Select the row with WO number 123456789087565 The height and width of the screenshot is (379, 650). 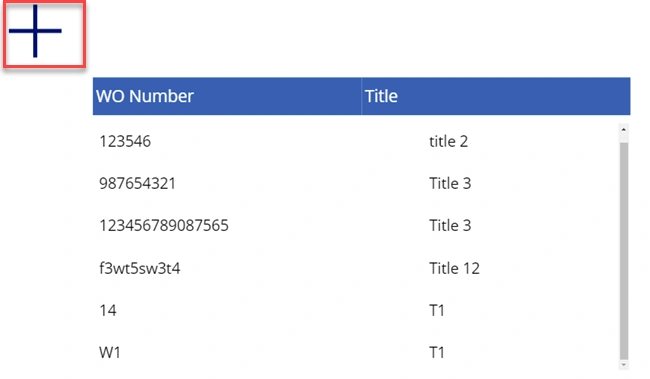pyautogui.click(x=356, y=226)
